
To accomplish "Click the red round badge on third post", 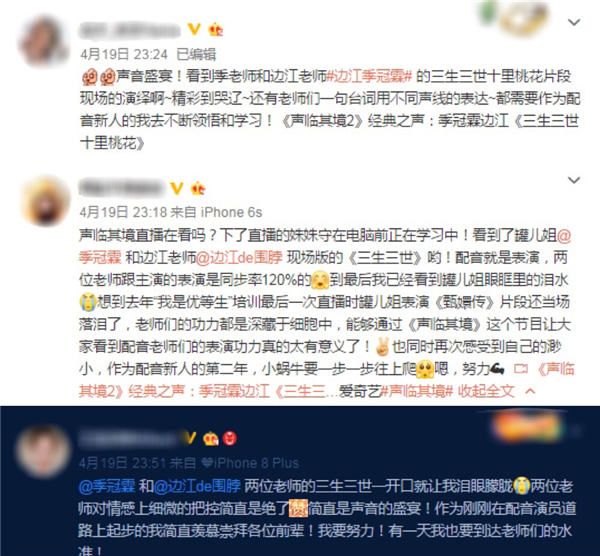I will pos(230,438).
